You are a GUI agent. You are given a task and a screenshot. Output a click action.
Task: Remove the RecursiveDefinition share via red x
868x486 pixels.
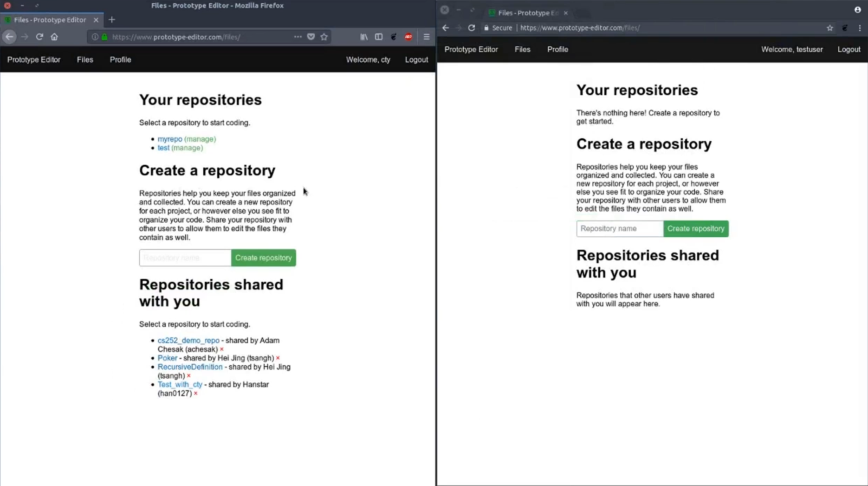click(x=188, y=376)
